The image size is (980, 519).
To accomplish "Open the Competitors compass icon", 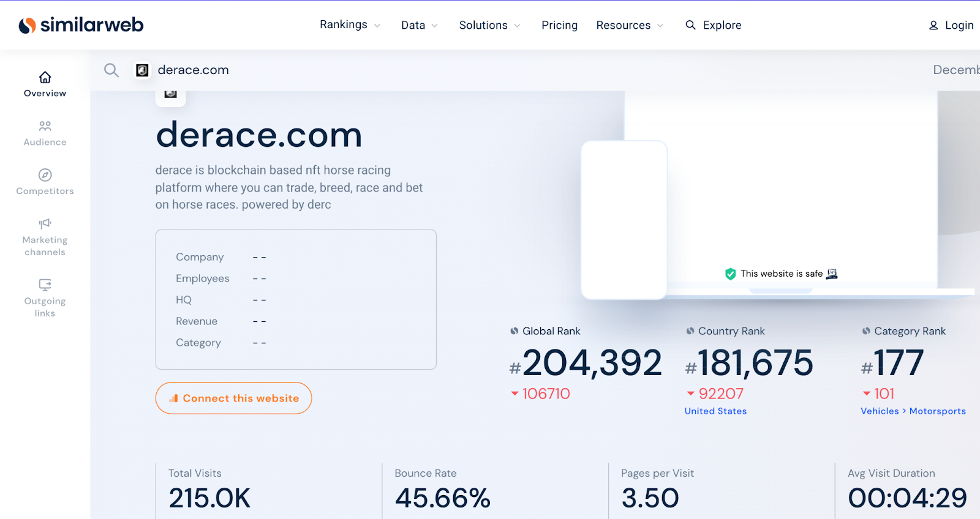I will pyautogui.click(x=45, y=175).
